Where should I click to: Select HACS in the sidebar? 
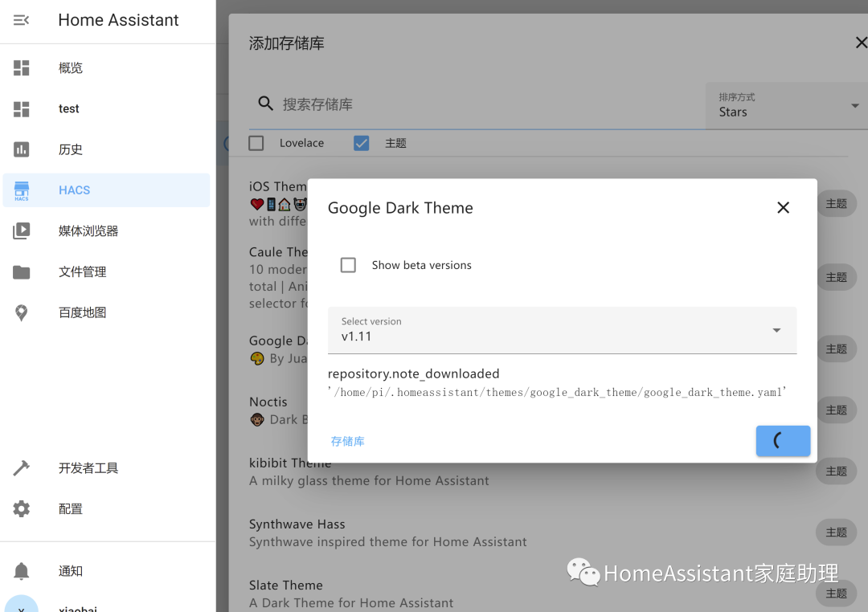coord(106,190)
